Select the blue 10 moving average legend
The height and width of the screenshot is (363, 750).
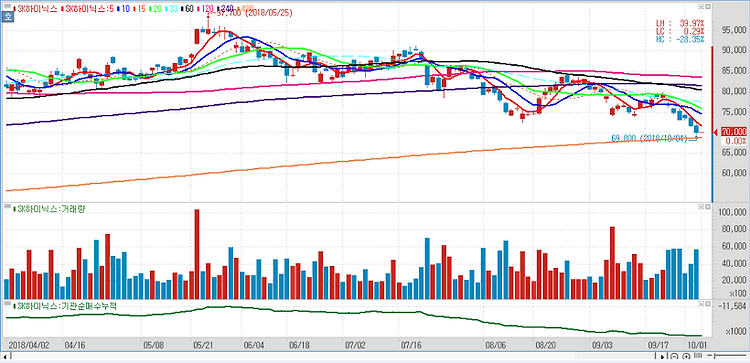124,9
